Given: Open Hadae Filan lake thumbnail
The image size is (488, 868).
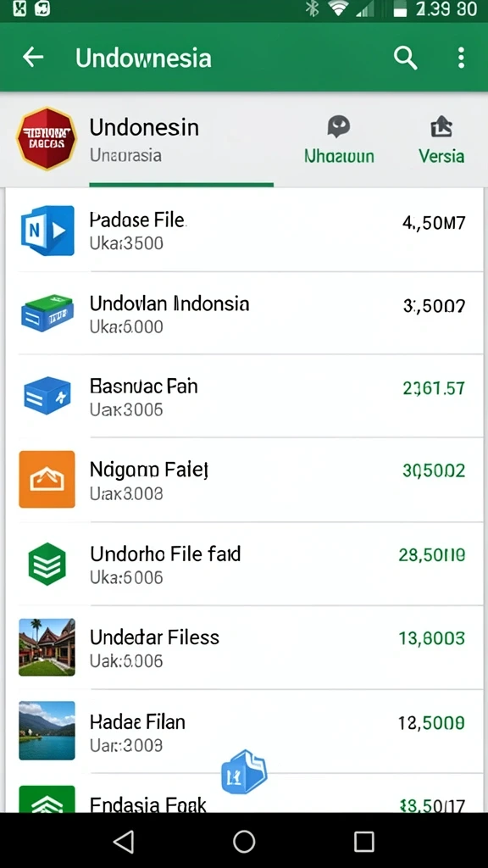Looking at the screenshot, I should pos(47,731).
